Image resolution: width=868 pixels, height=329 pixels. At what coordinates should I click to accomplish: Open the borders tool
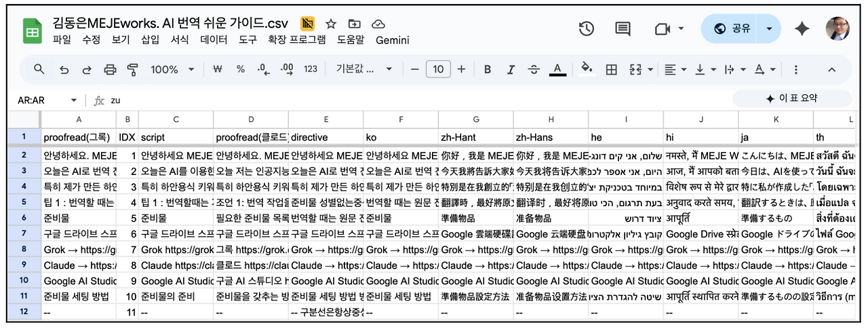tap(611, 69)
